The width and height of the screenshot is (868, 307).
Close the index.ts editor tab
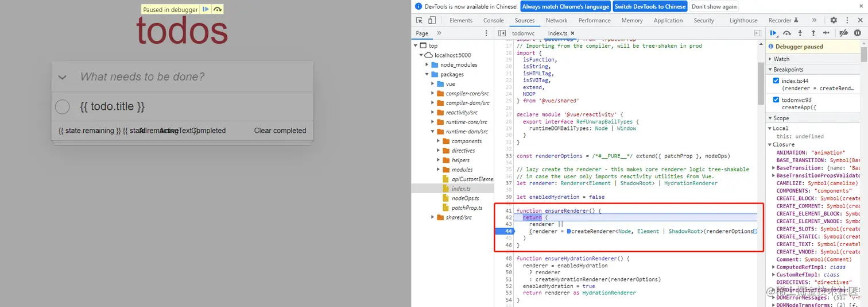[572, 33]
